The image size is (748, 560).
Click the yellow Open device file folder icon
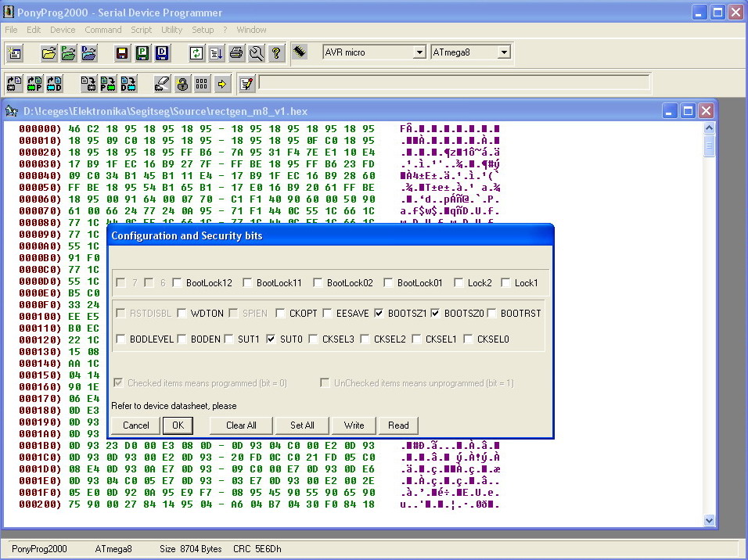49,53
